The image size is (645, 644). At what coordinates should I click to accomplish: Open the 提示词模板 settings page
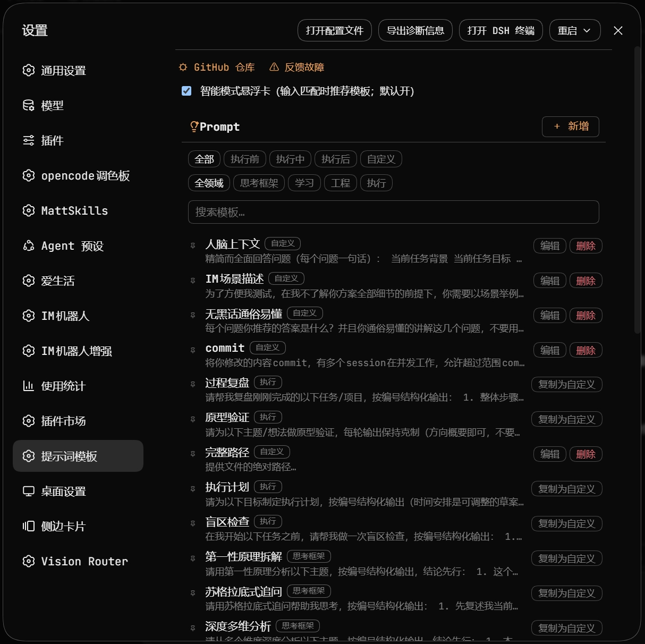(x=78, y=456)
